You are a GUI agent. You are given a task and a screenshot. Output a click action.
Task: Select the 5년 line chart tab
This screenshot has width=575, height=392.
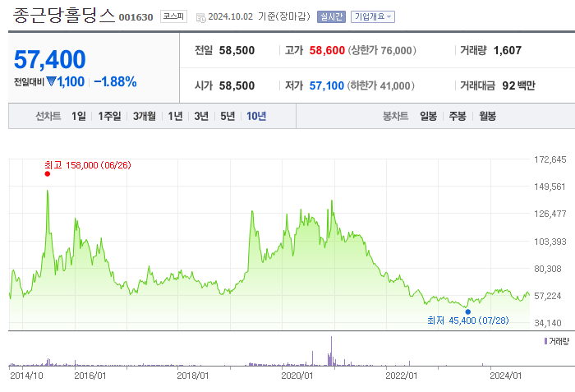228,117
